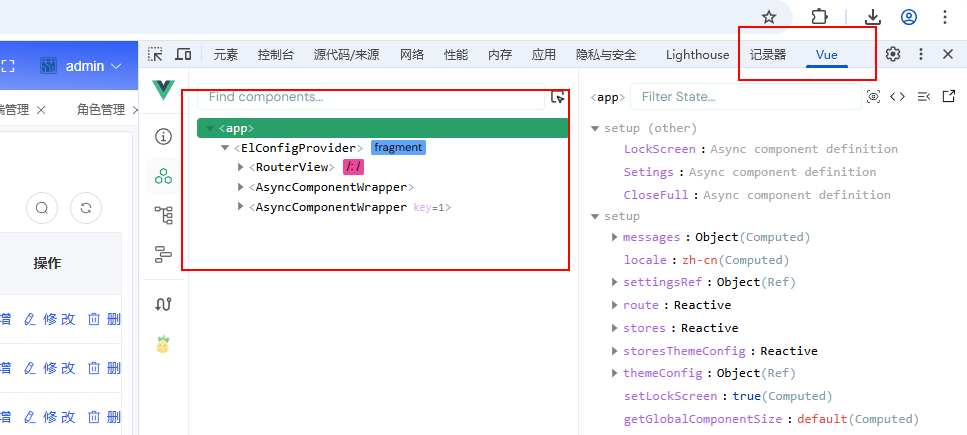The width and height of the screenshot is (967, 435).
Task: Switch to the 控制台 tab
Action: click(x=276, y=54)
